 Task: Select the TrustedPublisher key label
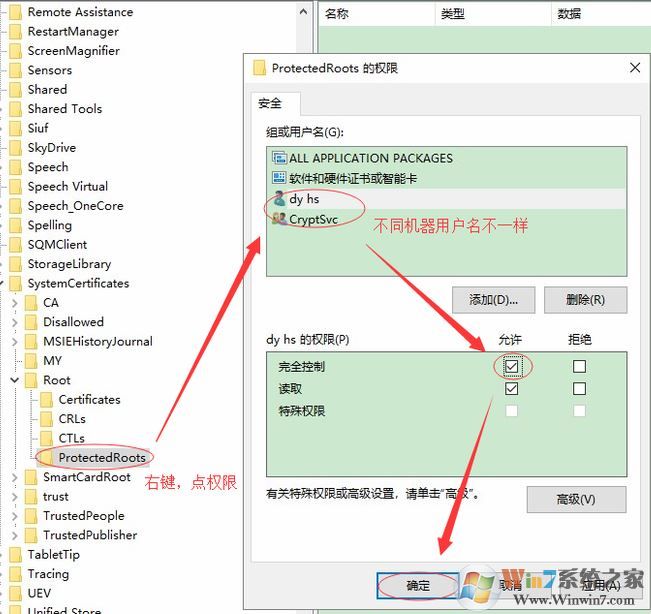click(x=90, y=536)
